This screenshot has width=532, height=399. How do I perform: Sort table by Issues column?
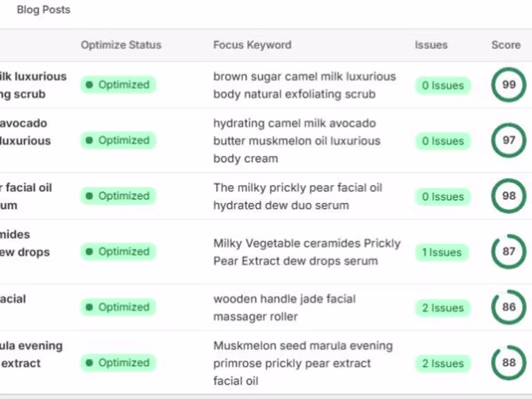click(x=431, y=45)
